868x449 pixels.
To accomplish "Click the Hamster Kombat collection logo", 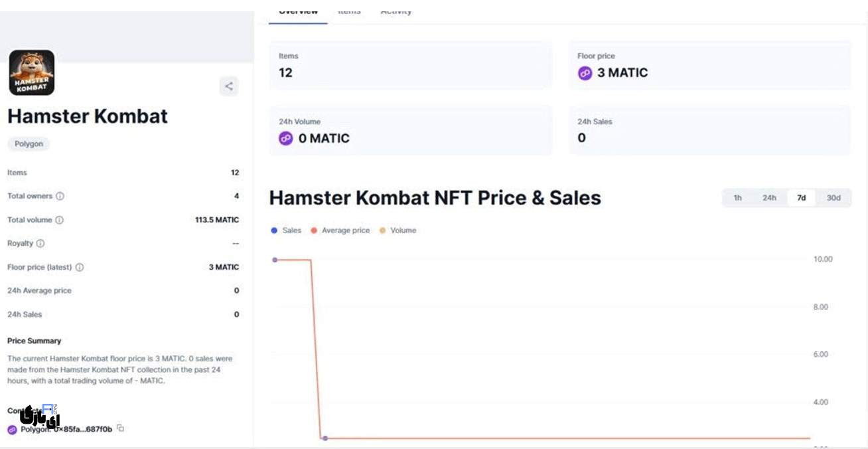I will (x=32, y=72).
